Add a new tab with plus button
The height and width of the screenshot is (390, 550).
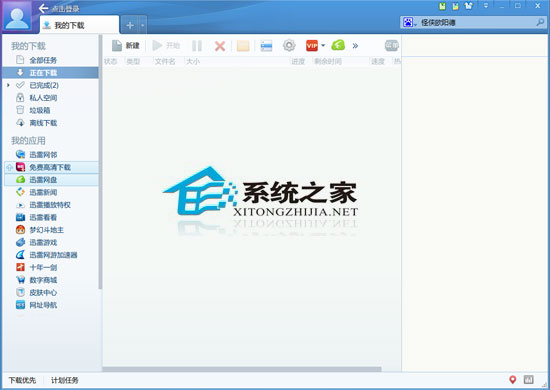click(x=130, y=25)
